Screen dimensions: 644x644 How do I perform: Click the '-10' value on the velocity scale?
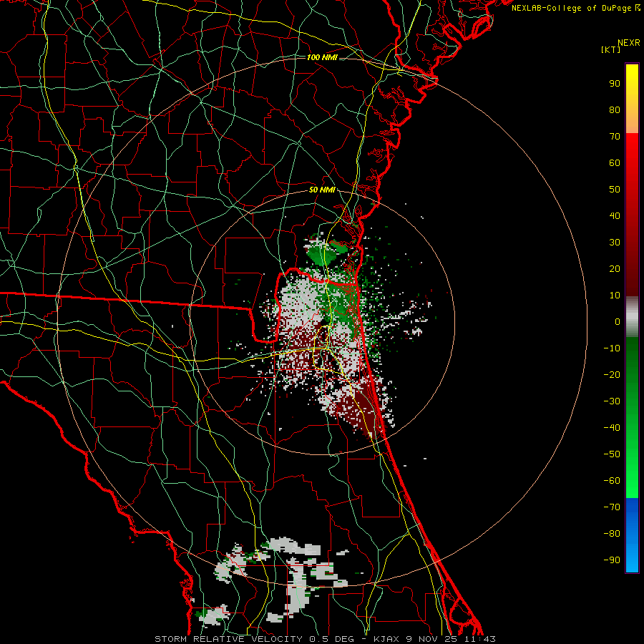pyautogui.click(x=612, y=348)
